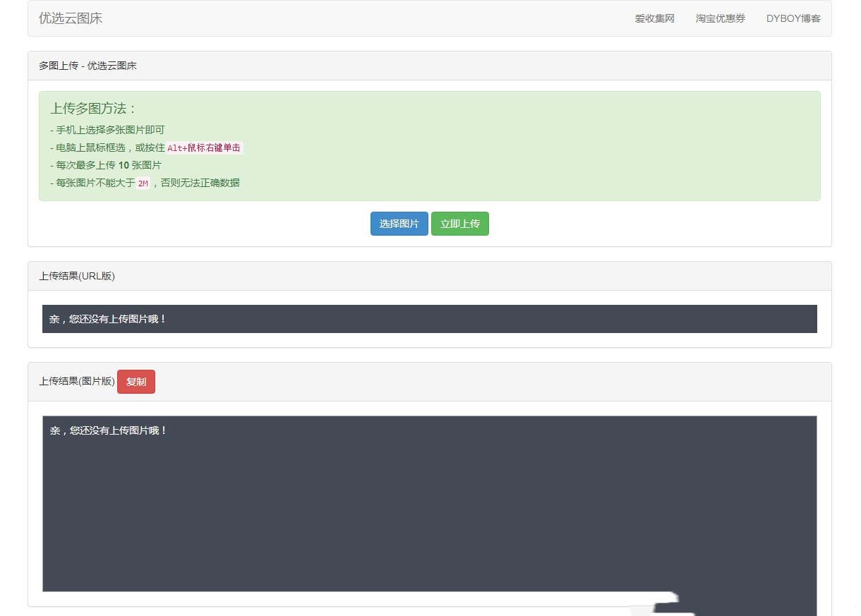The image size is (861, 616).
Task: Click the 否则无法正确数据 warning text
Action: point(200,183)
